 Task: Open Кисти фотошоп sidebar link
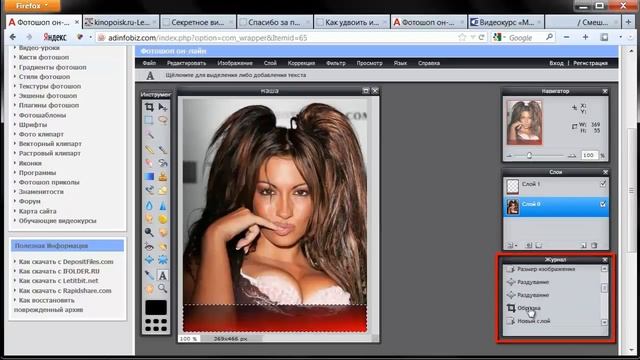[44, 58]
